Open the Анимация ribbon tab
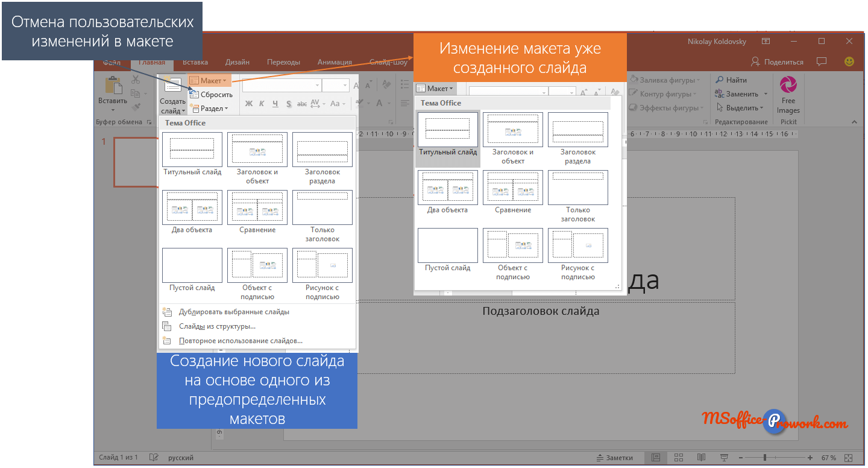868x468 pixels. point(335,62)
